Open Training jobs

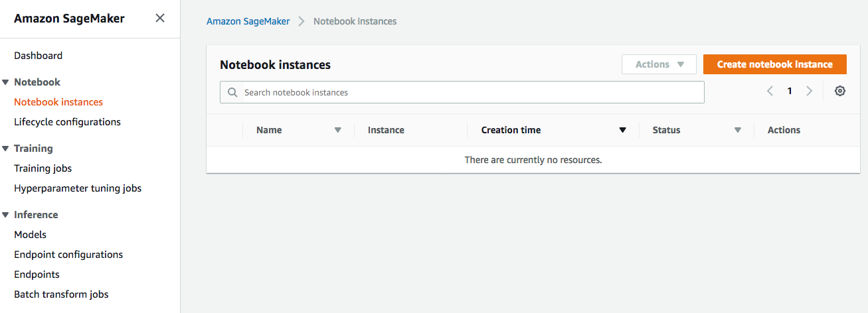[43, 168]
